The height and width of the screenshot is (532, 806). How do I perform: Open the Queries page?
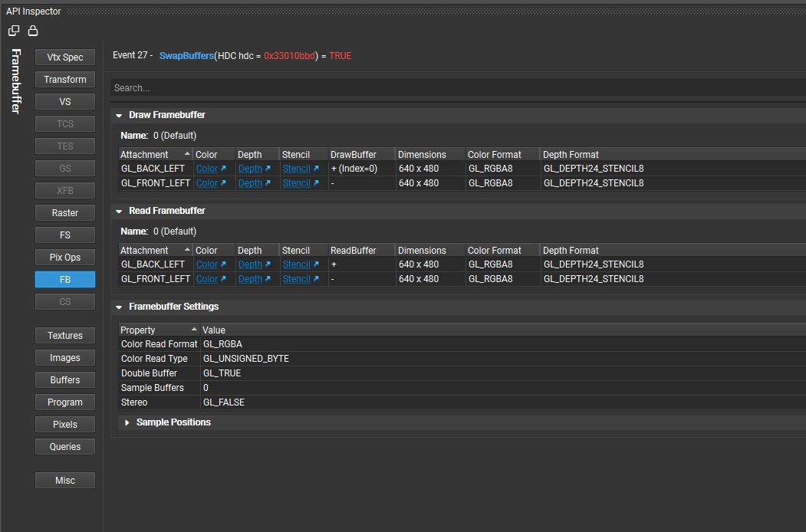(x=64, y=446)
